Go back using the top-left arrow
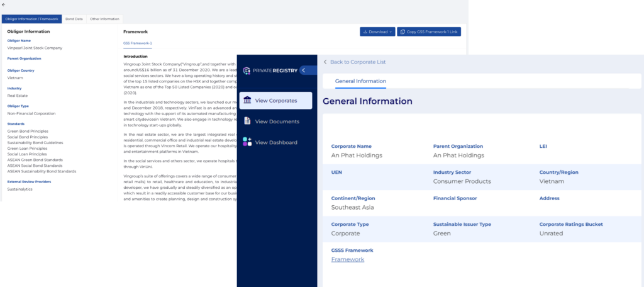 pos(3,4)
